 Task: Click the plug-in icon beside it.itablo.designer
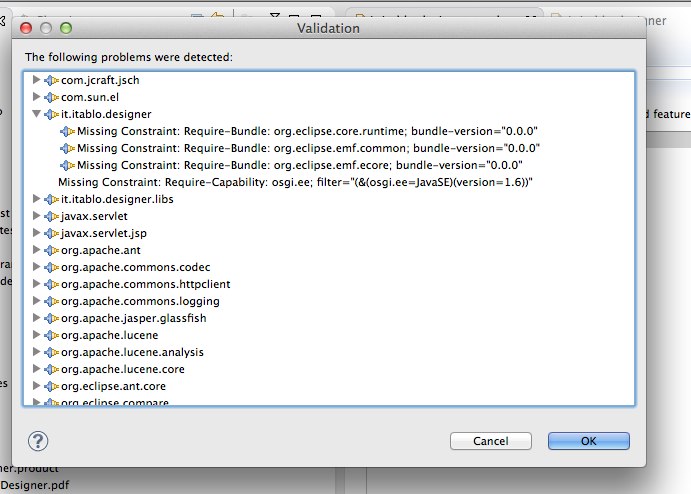coord(52,114)
